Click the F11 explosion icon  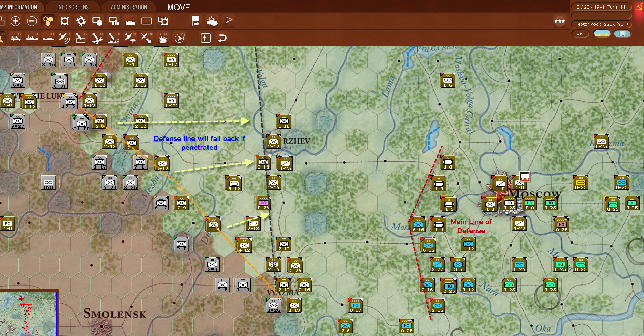[x=163, y=38]
